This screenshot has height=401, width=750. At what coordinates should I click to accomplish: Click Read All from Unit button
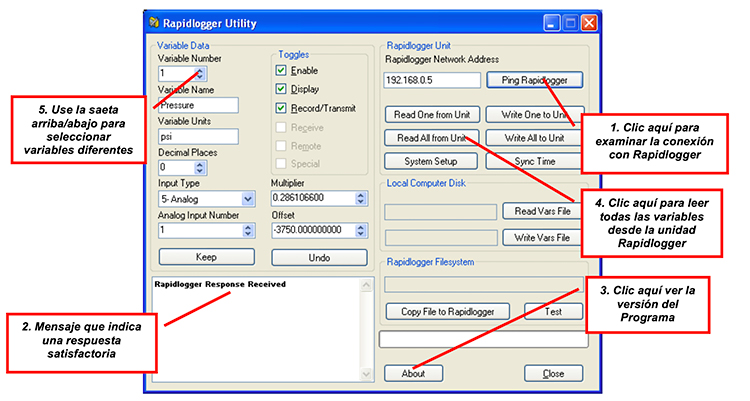(x=431, y=138)
